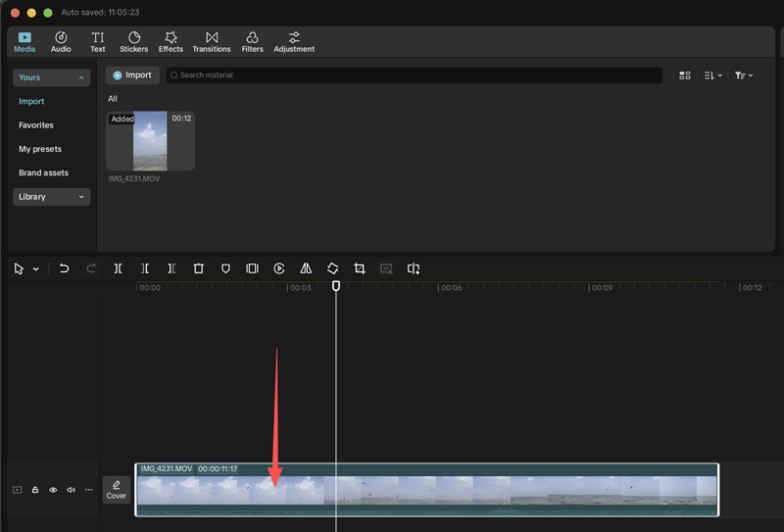Screen dimensions: 784x532
Task: Click the Cover button
Action: (116, 490)
